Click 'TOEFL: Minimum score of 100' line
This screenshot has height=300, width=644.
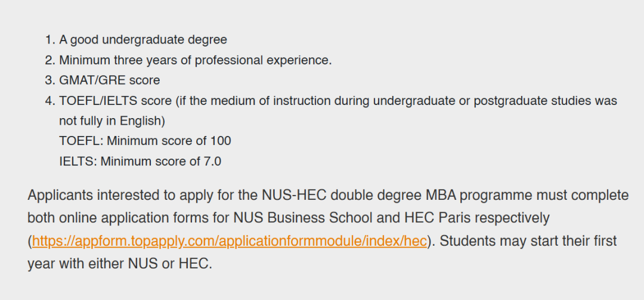[145, 141]
